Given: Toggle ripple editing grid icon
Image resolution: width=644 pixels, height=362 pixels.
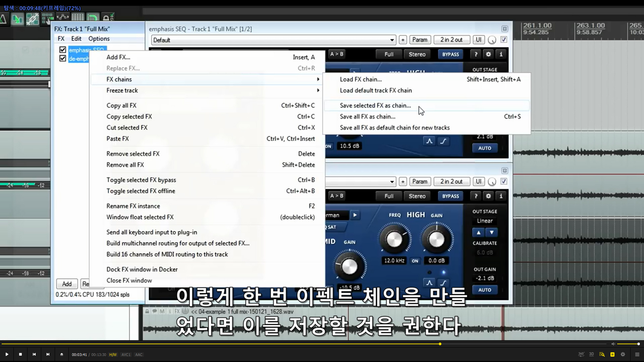Looking at the screenshot, I should pos(48,18).
